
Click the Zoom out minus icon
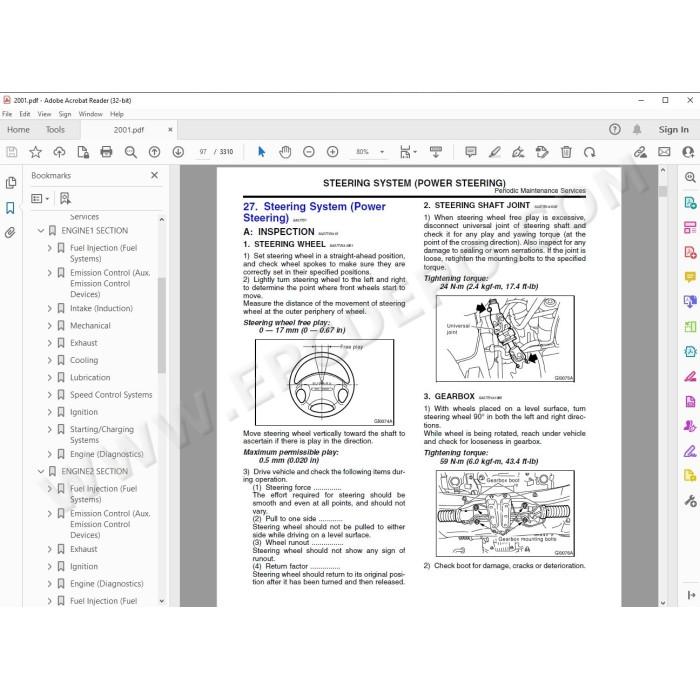pyautogui.click(x=308, y=152)
